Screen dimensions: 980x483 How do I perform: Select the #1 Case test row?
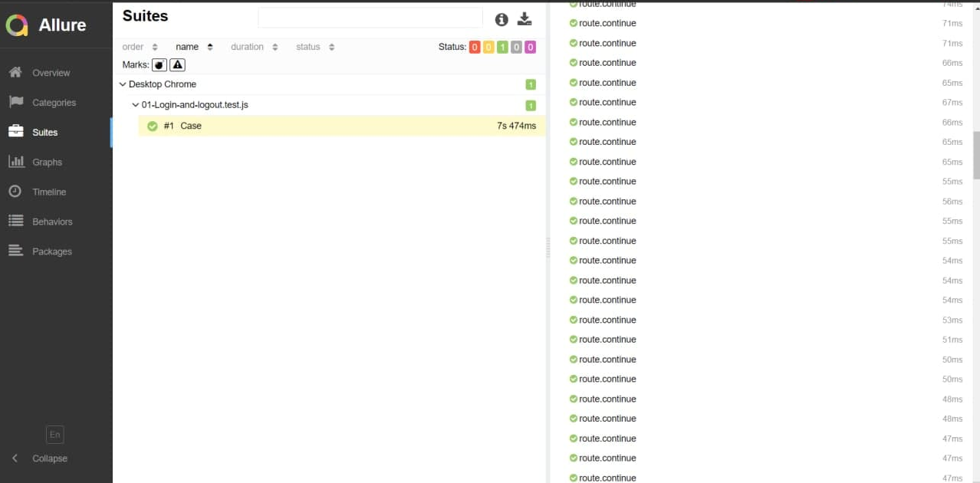click(x=342, y=126)
